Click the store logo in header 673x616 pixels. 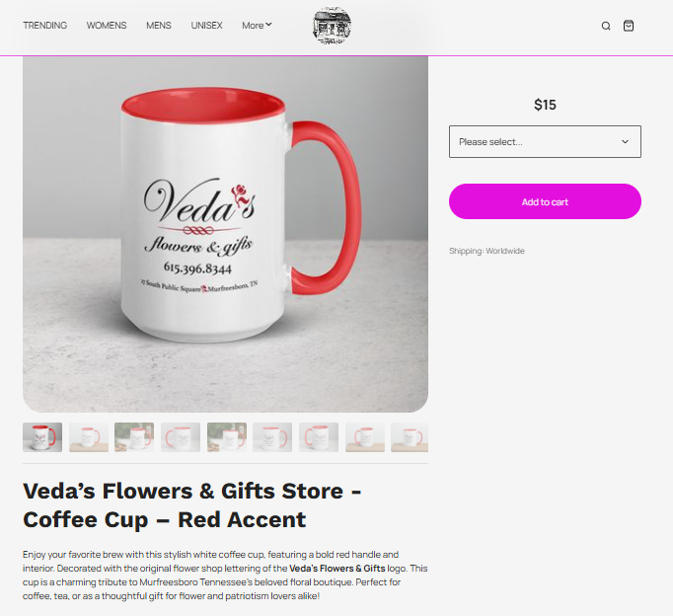[332, 26]
